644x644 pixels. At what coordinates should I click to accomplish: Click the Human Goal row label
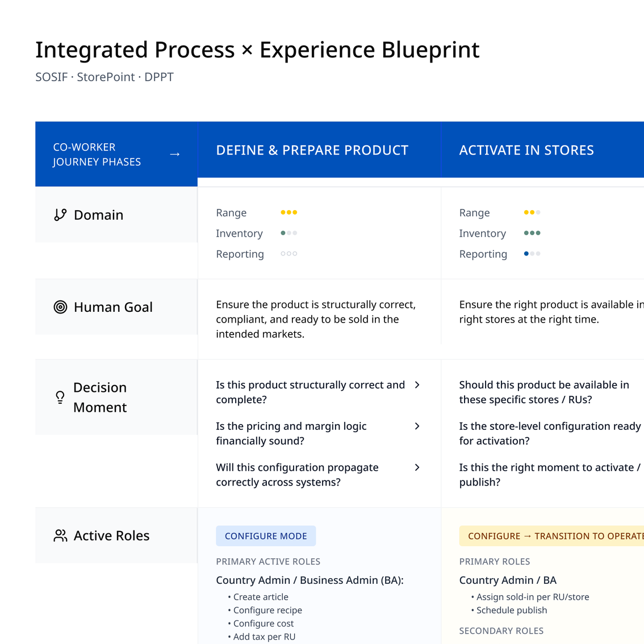point(113,307)
